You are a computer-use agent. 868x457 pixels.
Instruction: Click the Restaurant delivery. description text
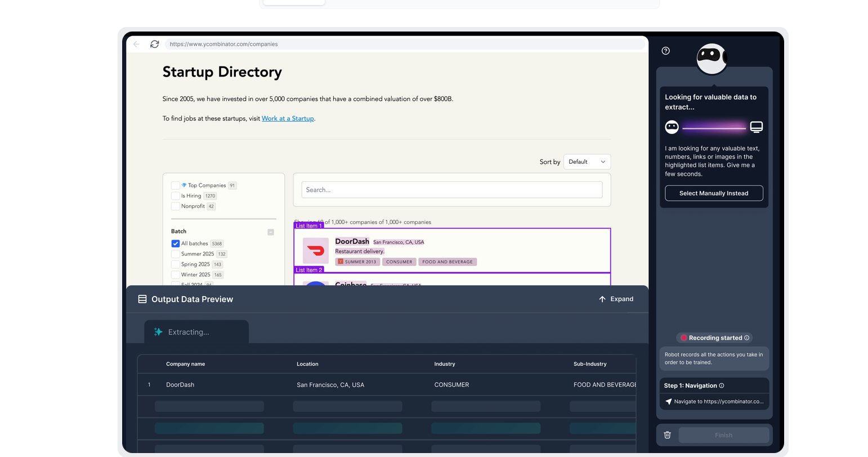pos(360,251)
